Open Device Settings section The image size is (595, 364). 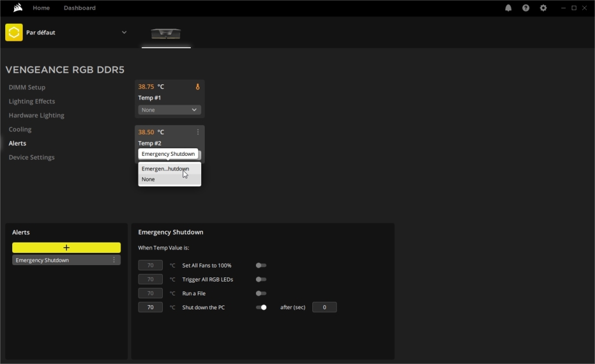(31, 158)
